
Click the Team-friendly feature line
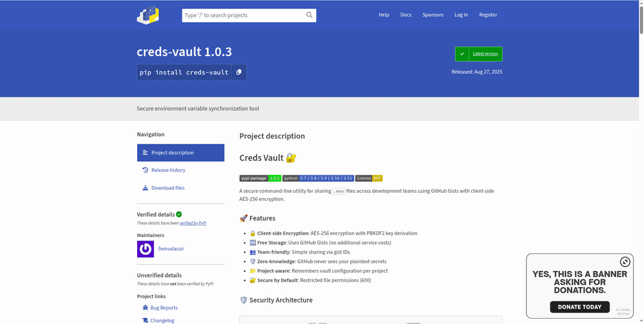[300, 252]
